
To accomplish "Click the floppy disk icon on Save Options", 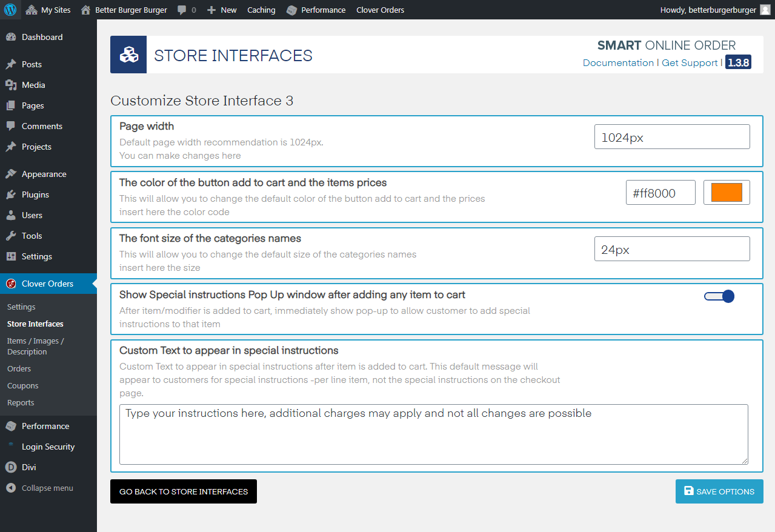I will click(x=688, y=491).
